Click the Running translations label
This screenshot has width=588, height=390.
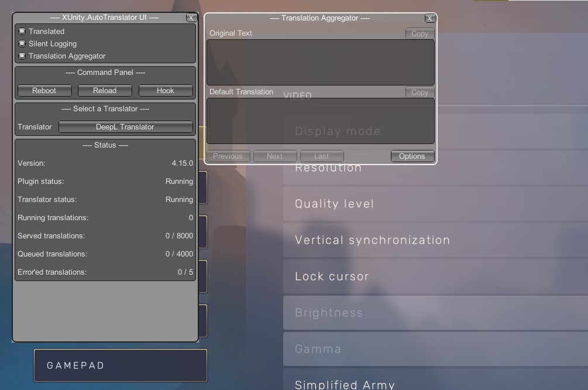tap(53, 218)
